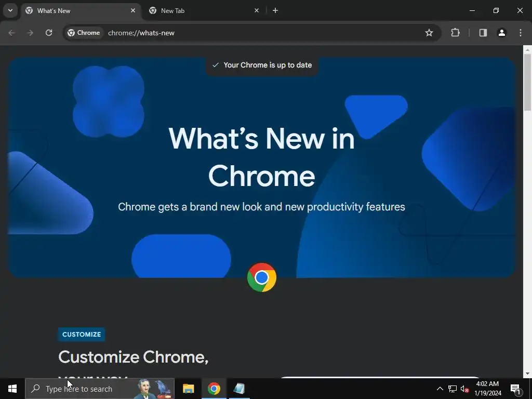Open the notification center icon
Viewport: 532px width, 399px height.
[515, 389]
